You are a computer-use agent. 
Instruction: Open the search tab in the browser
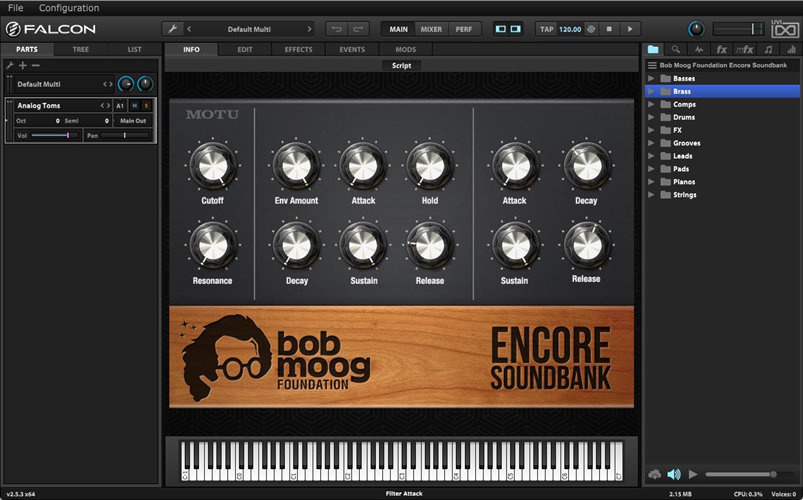[676, 49]
